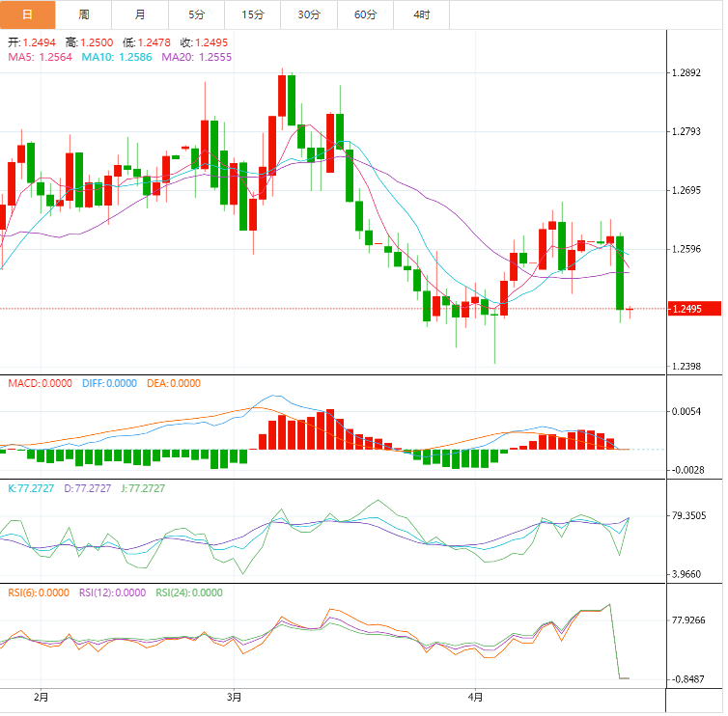The image size is (728, 716).
Task: Open the 月 monthly timeframe tab
Action: point(140,14)
